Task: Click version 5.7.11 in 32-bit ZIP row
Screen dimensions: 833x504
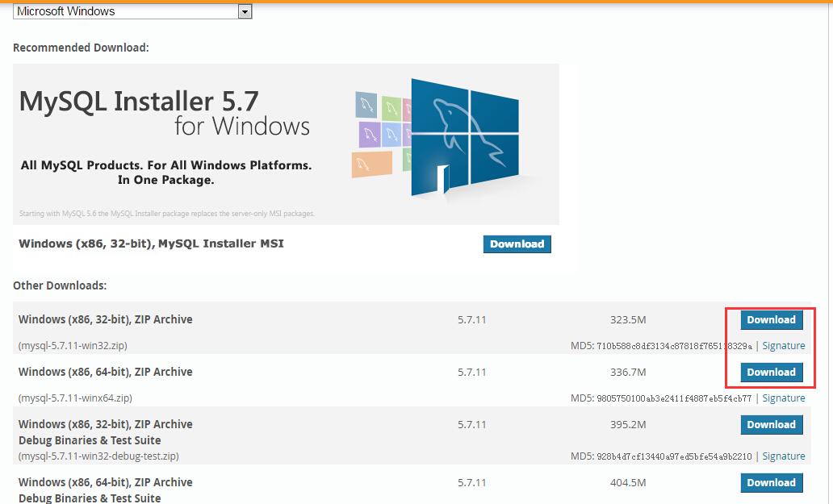Action: point(471,320)
